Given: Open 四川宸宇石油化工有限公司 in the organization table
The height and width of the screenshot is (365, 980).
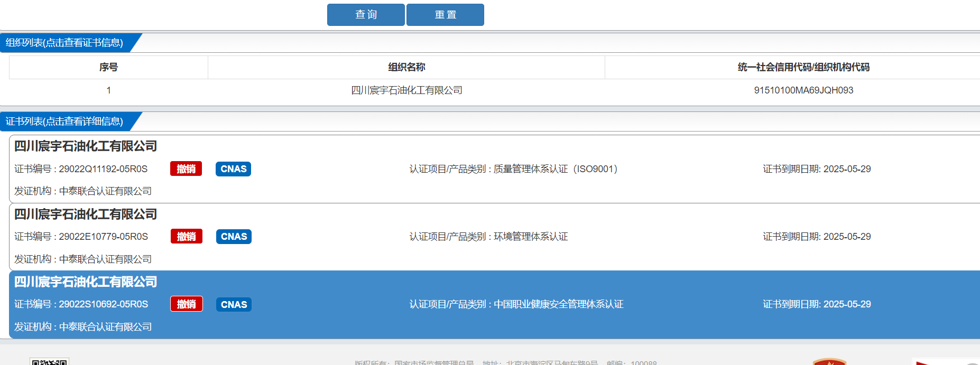Looking at the screenshot, I should pos(406,90).
